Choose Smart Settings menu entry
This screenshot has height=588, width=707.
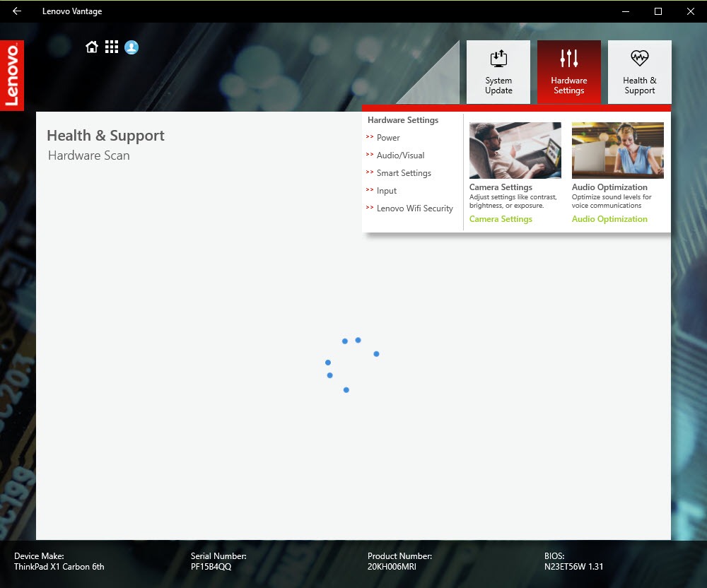[404, 173]
